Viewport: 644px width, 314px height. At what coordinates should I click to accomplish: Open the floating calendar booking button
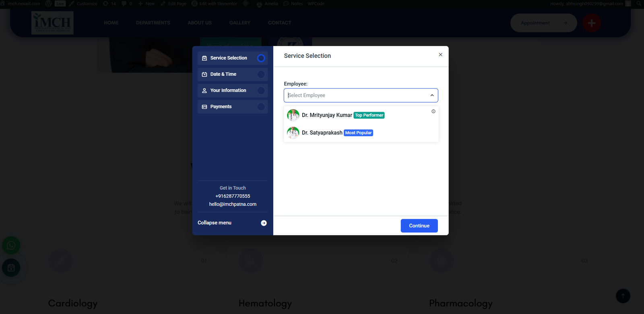[11, 268]
